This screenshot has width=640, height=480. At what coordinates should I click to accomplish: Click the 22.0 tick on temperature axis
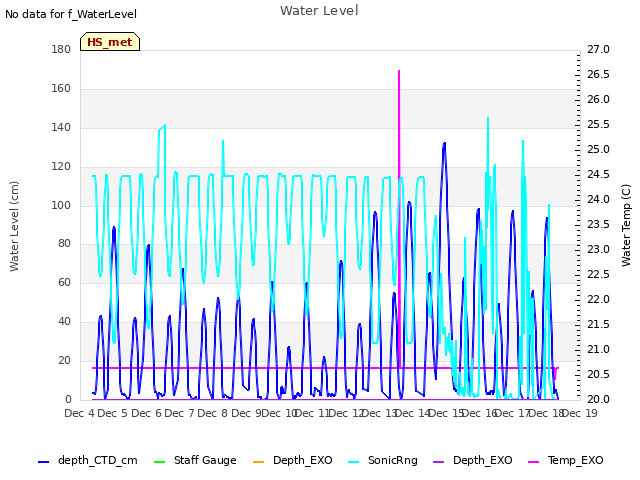pos(598,299)
